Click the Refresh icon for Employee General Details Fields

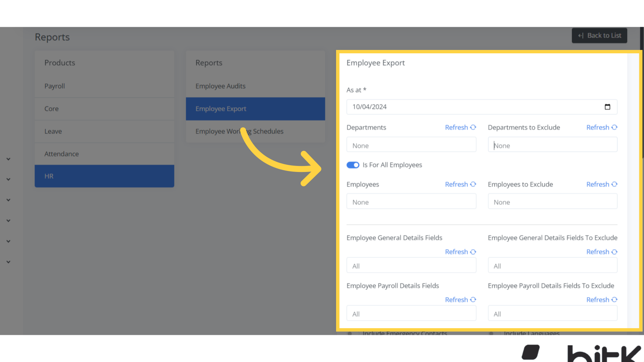click(473, 252)
